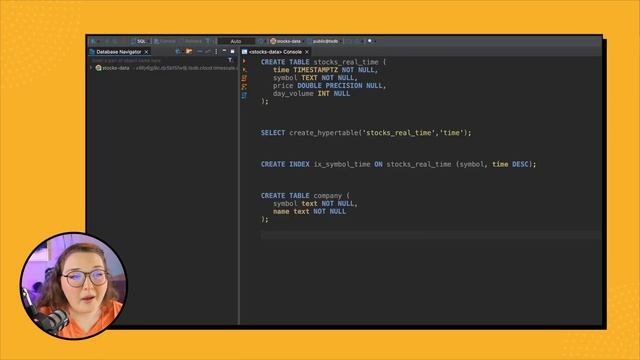Close the stocks-data Console tab
Screen dimensions: 640x360
pyautogui.click(x=307, y=52)
